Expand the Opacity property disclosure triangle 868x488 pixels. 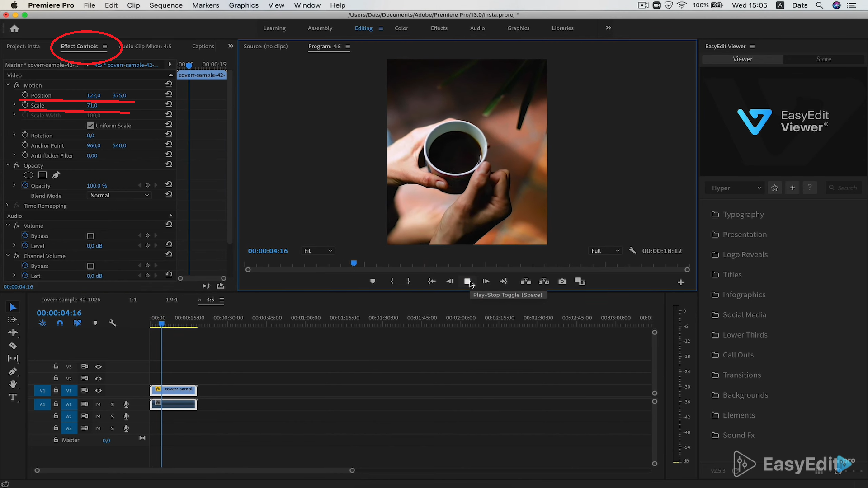13,185
